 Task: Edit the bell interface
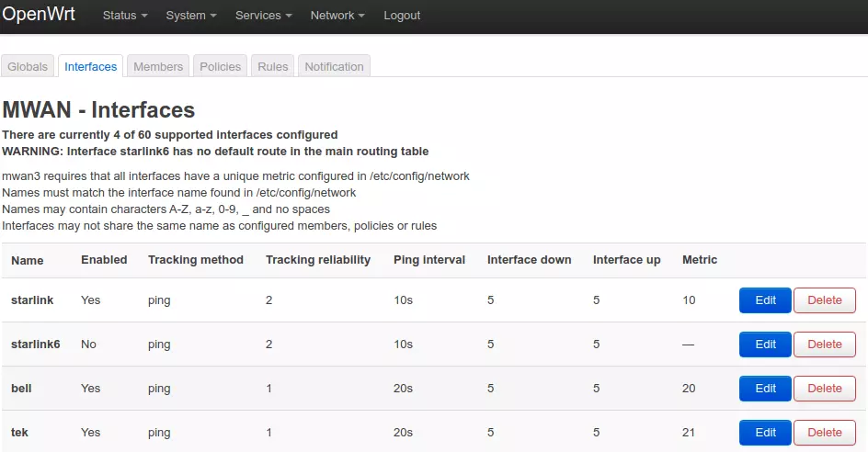click(765, 389)
